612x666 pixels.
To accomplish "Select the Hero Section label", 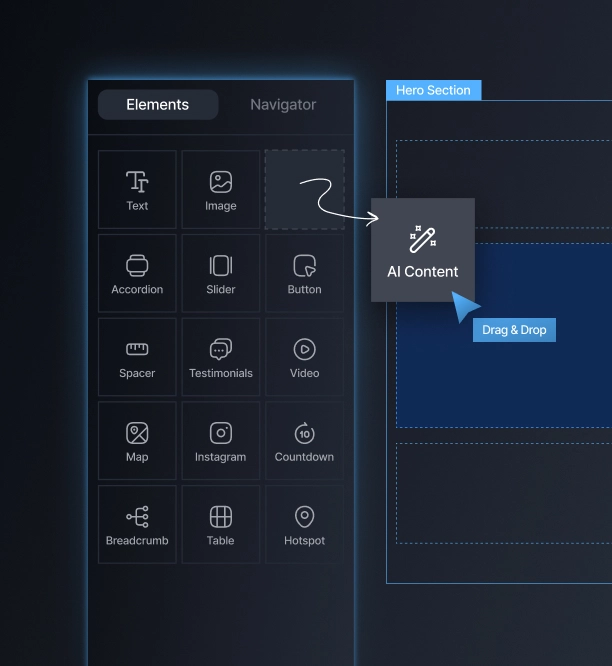I will tap(433, 91).
